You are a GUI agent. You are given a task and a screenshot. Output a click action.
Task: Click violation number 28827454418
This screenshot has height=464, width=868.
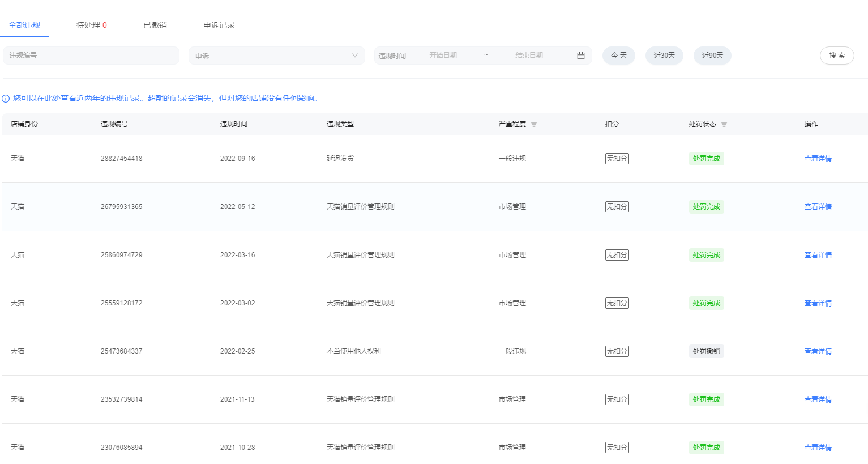point(122,159)
